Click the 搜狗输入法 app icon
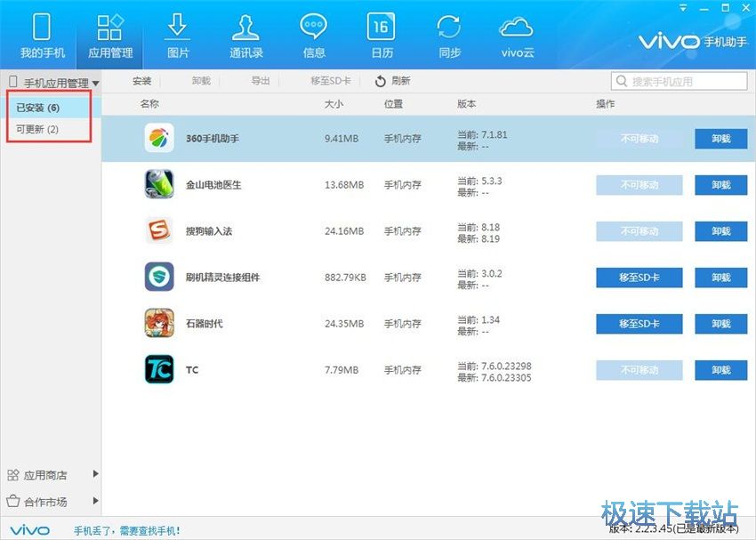This screenshot has height=540, width=756. click(x=159, y=230)
